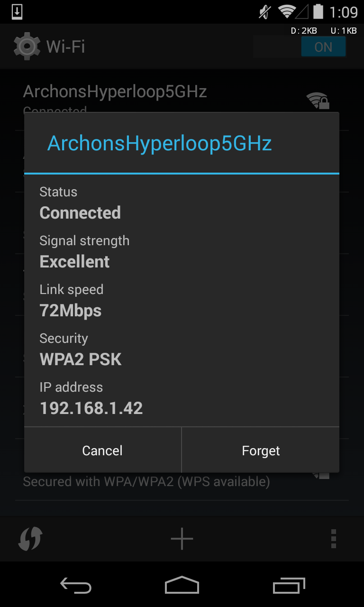Tap the add network plus icon

182,539
